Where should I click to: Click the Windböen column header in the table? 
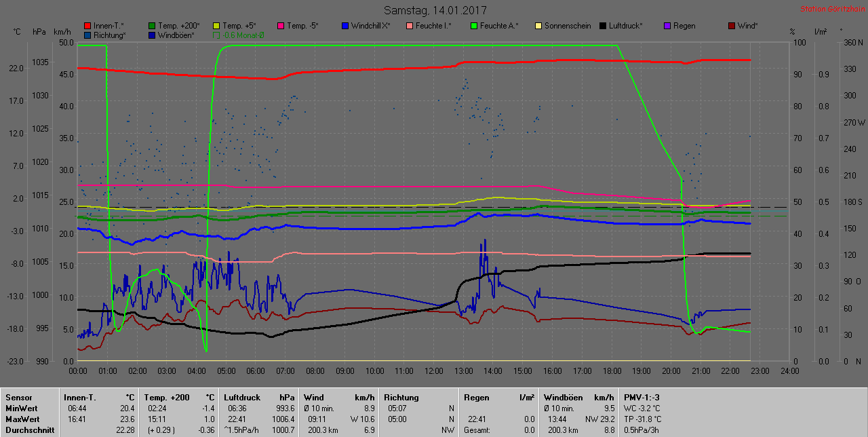(x=562, y=397)
